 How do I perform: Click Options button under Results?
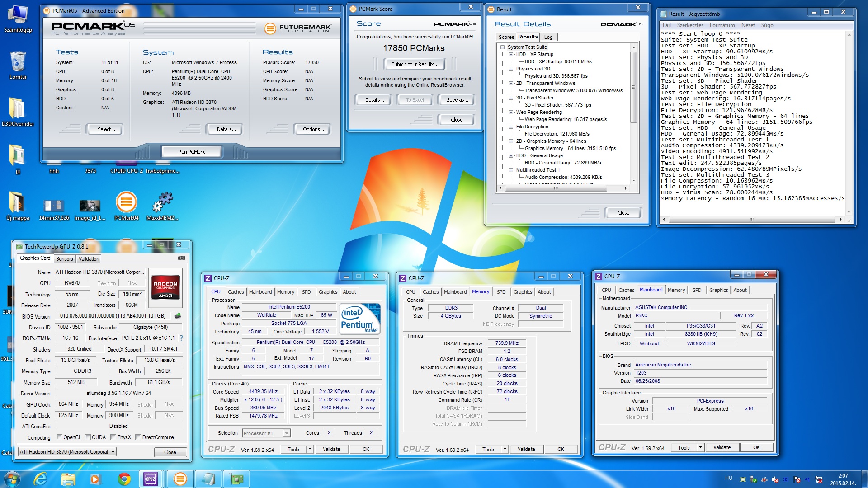(313, 129)
